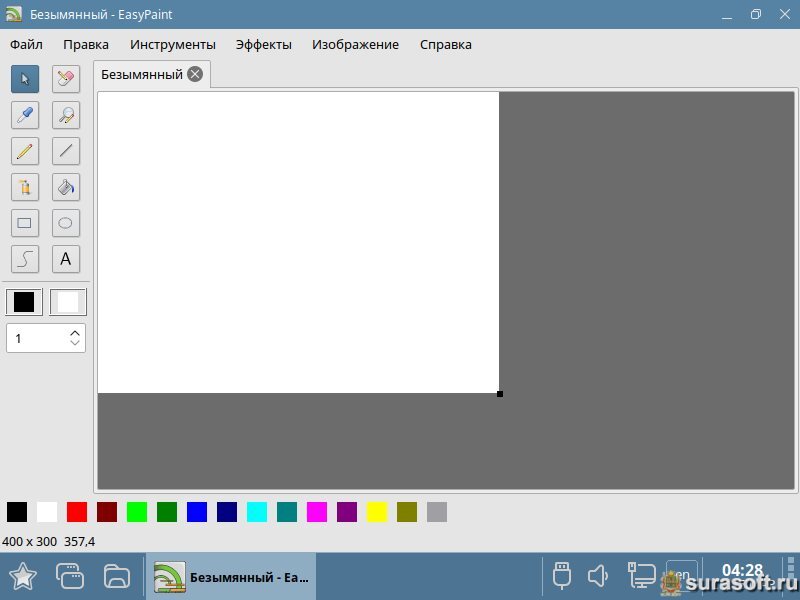Restore down the EasyPaint window
This screenshot has width=800, height=600.
pos(756,14)
